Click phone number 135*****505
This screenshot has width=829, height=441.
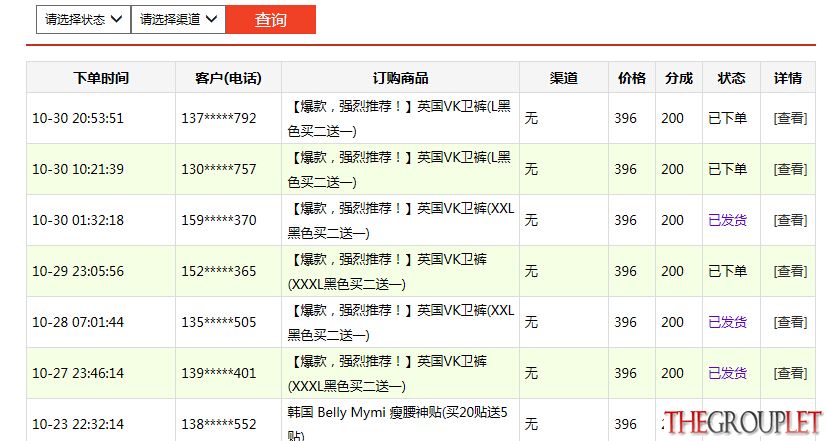click(219, 322)
